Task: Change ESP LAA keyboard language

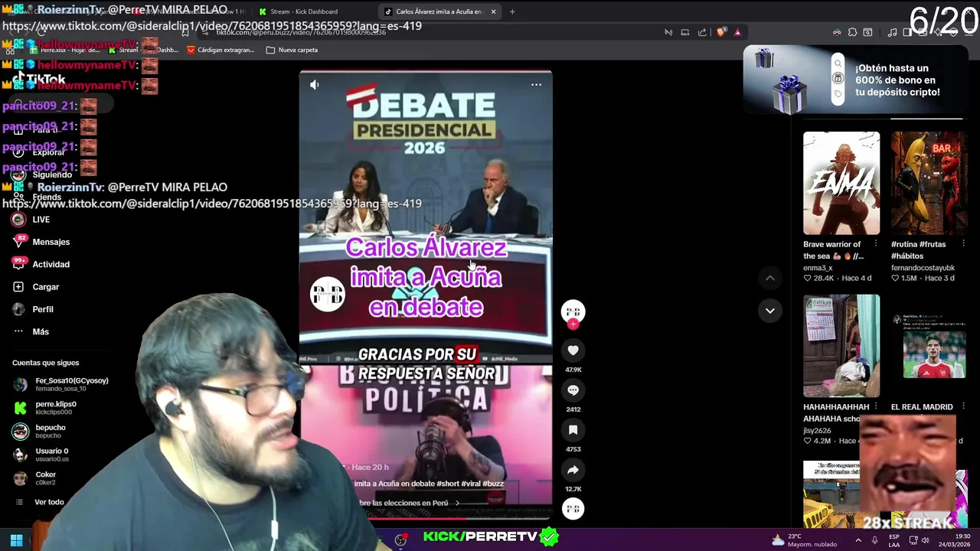Action: pyautogui.click(x=894, y=540)
